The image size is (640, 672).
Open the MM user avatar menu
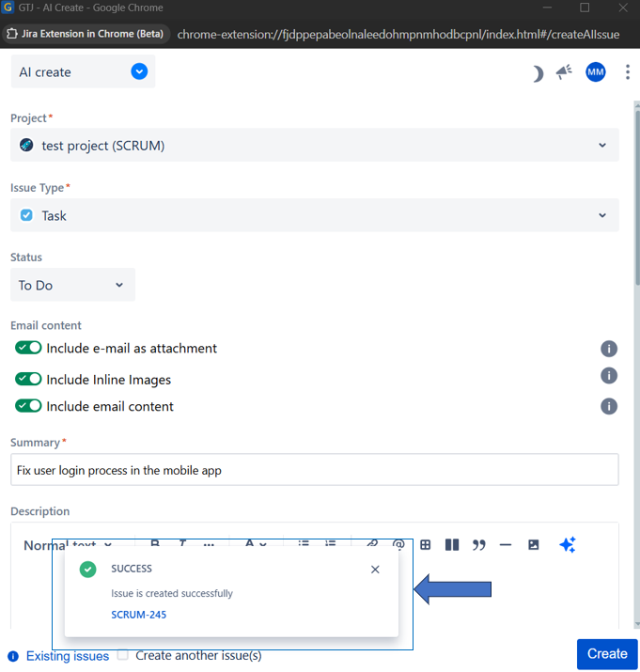tap(595, 72)
